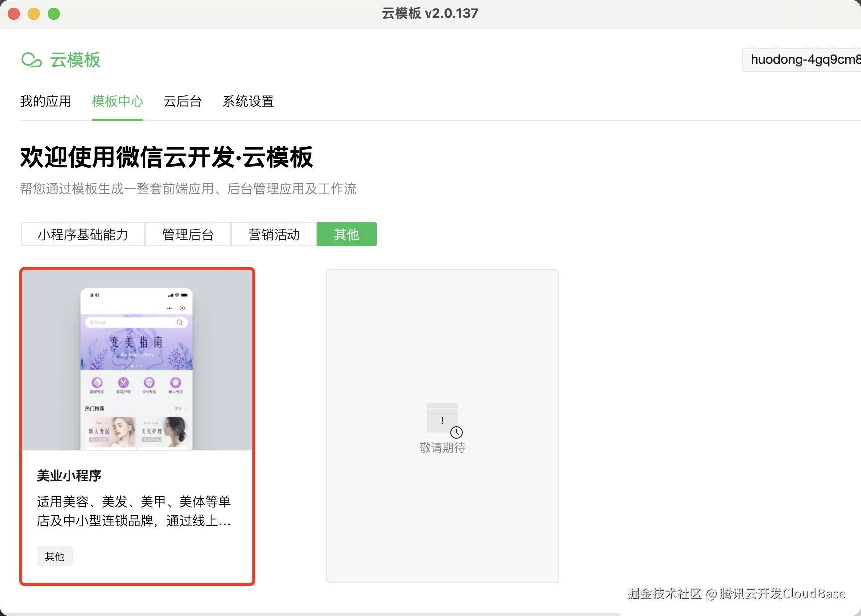The height and width of the screenshot is (616, 861).
Task: Click the 云模板 cloud logo icon
Action: tap(31, 60)
